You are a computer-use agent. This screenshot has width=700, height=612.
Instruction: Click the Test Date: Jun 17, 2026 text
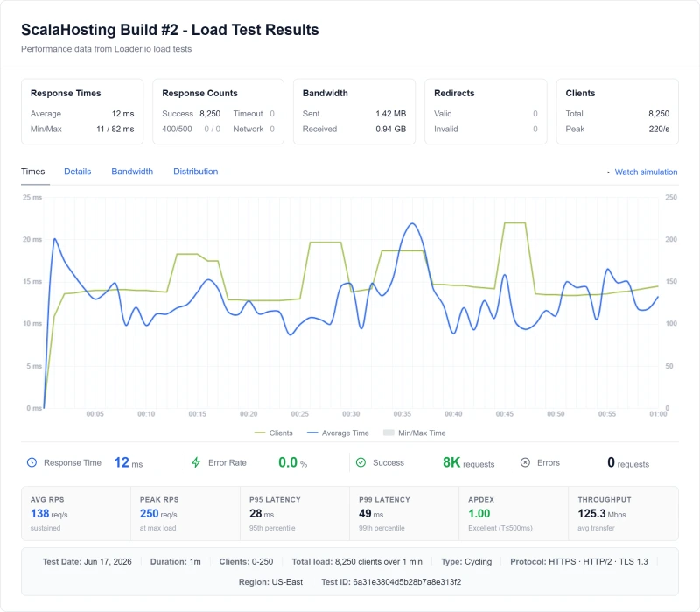tap(87, 561)
